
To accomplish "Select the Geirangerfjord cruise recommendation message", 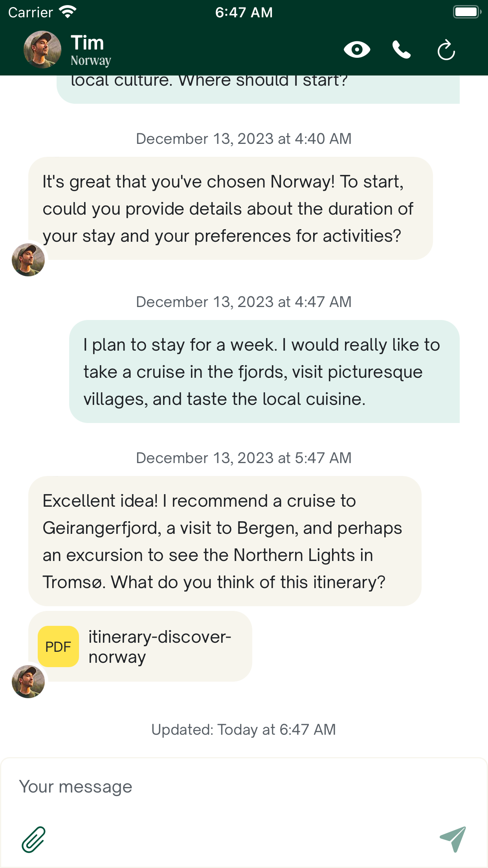I will click(225, 541).
